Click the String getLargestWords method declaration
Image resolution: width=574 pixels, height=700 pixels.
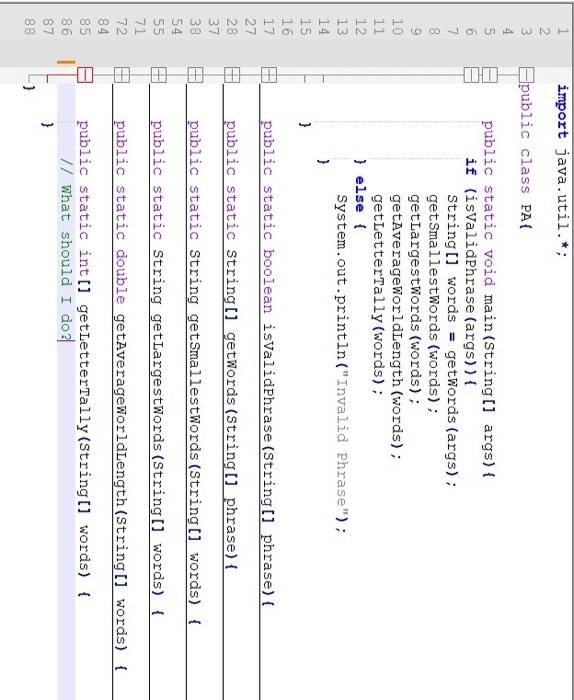pos(158,367)
